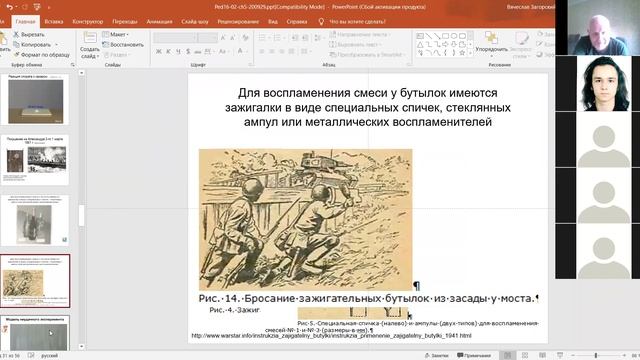Open the Вставка ribbon tab
Viewport: 640px width, 360px height.
pos(54,22)
